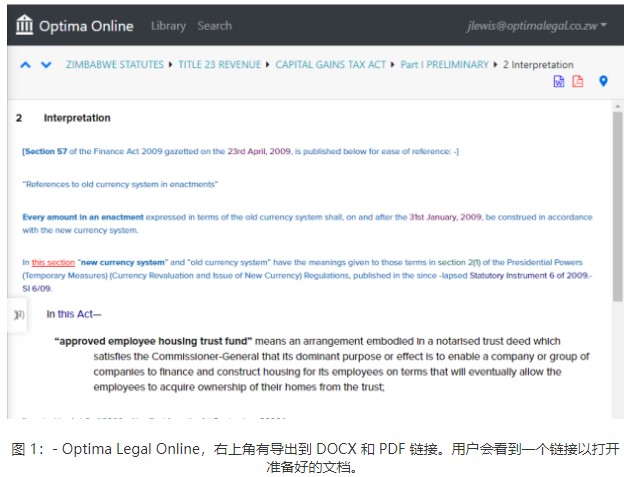Navigate to TITLE 23 REVENUE breadcrumb
The width and height of the screenshot is (630, 477).
(220, 65)
